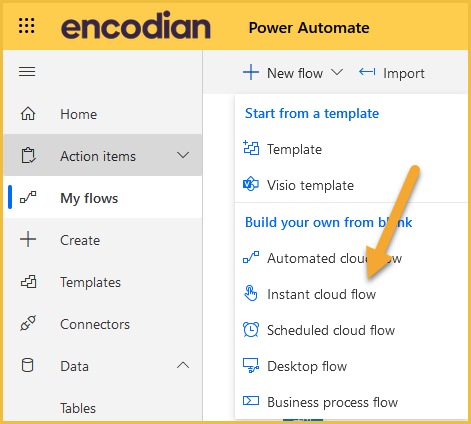Open the app launcher waffle icon
The height and width of the screenshot is (424, 471).
click(x=27, y=26)
